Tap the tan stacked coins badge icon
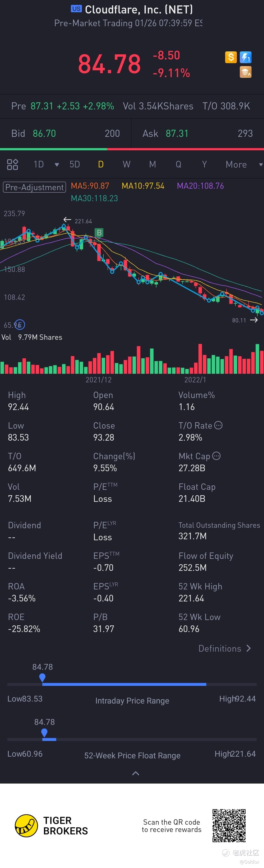 245,72
